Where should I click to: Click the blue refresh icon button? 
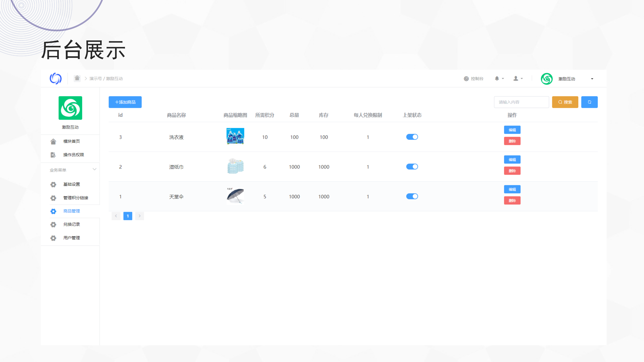click(589, 102)
